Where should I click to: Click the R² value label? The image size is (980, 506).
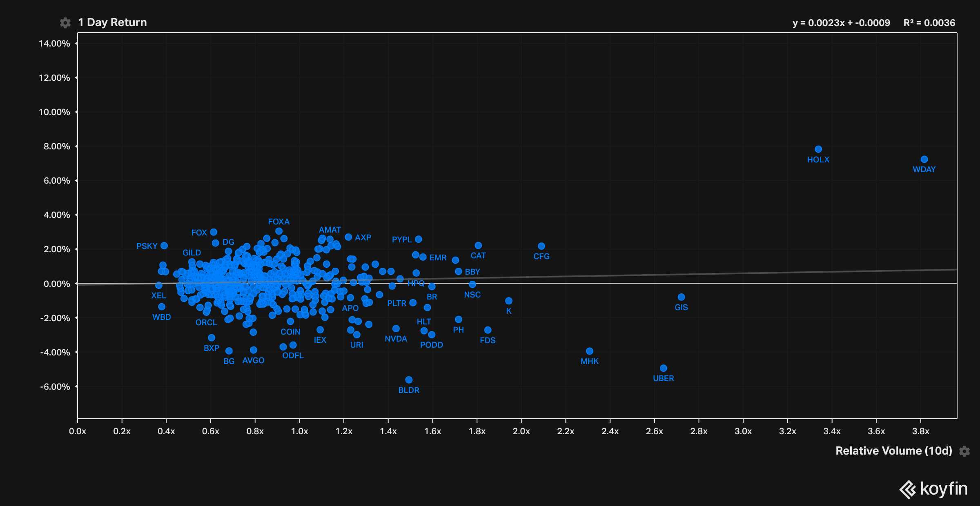click(x=929, y=23)
